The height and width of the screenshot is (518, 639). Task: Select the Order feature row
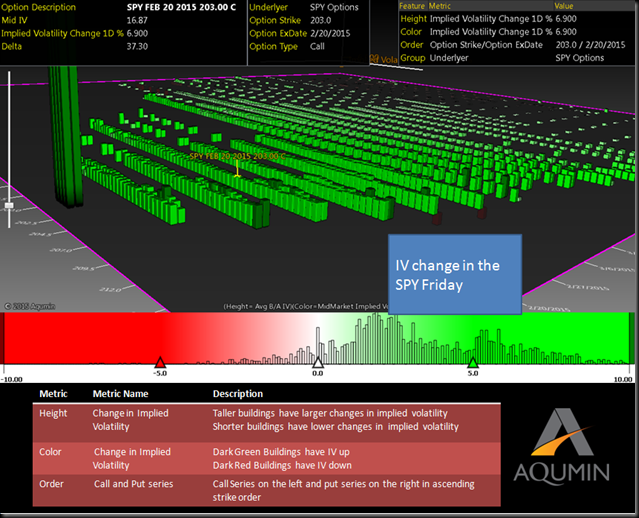[x=516, y=45]
